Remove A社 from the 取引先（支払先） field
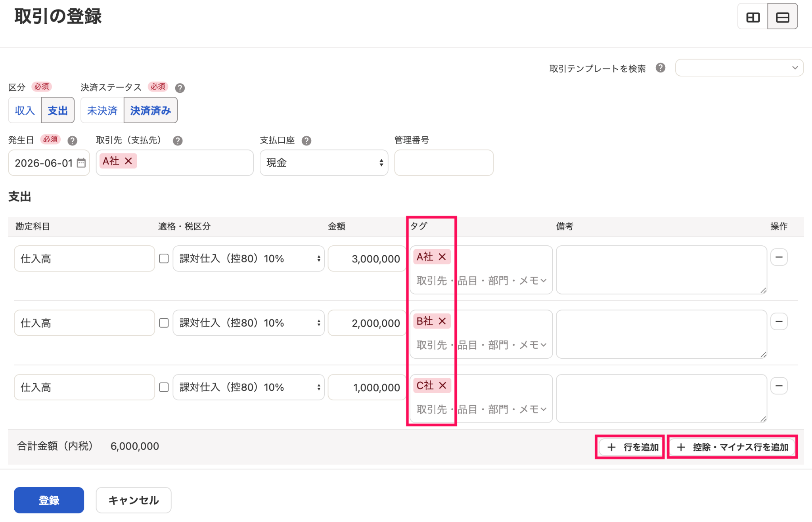 128,161
